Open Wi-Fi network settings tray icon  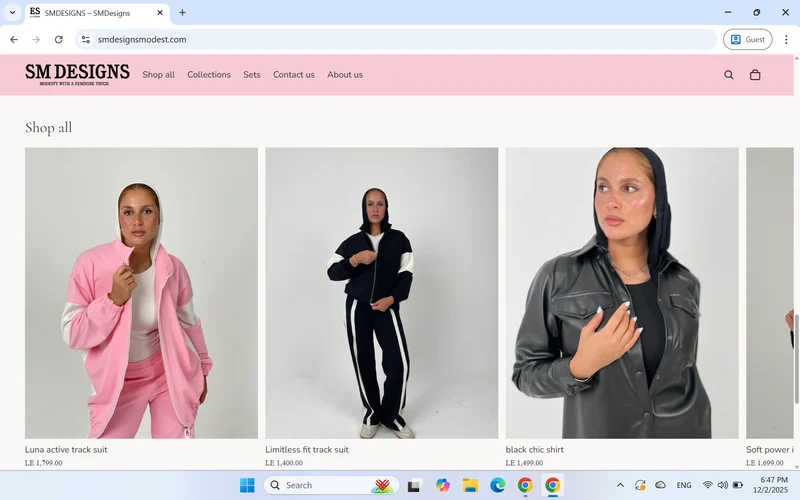pyautogui.click(x=707, y=485)
